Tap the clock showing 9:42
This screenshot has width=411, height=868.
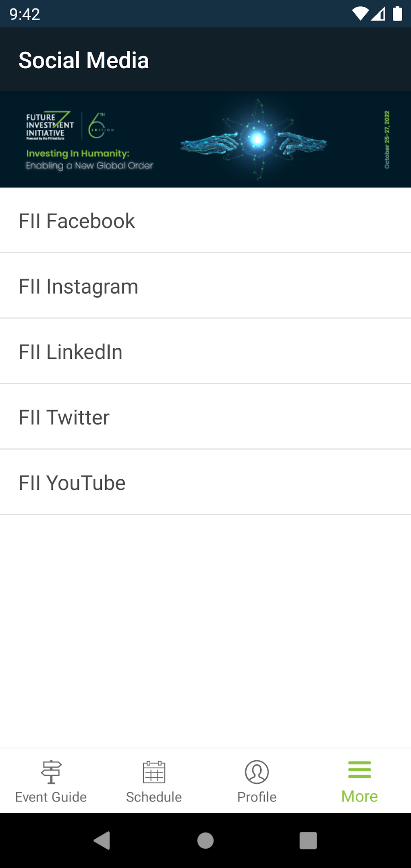point(25,14)
